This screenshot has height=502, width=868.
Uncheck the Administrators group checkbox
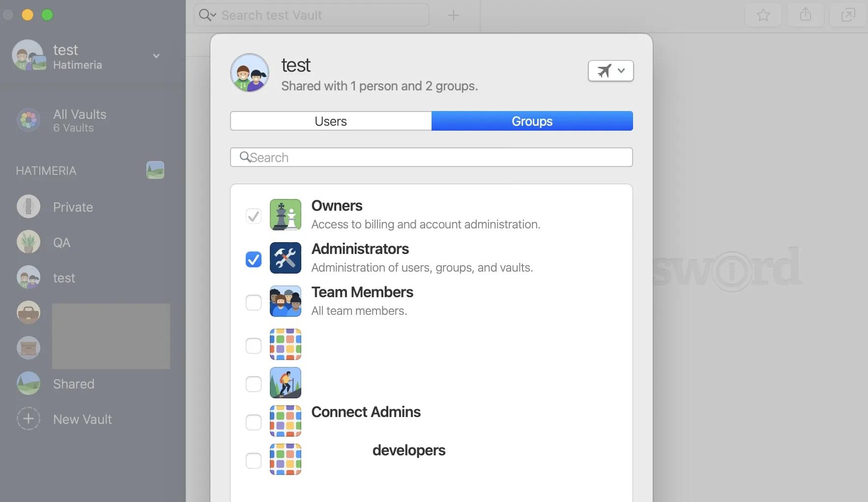tap(254, 259)
